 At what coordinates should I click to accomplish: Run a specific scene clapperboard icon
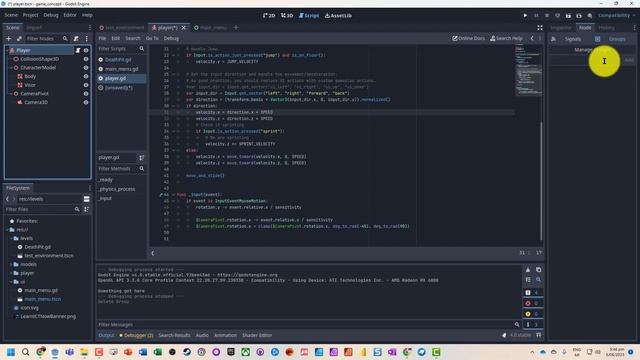coord(579,16)
